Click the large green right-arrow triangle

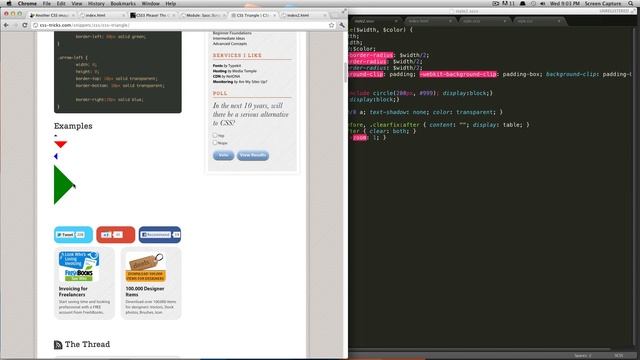pos(64,184)
